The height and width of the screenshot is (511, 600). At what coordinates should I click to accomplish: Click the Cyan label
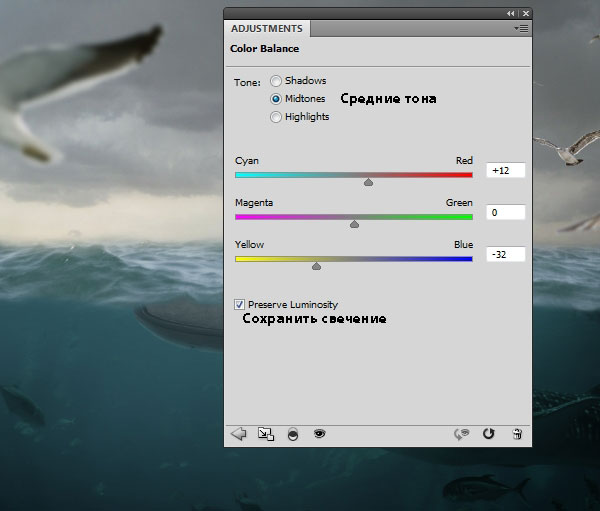click(247, 161)
